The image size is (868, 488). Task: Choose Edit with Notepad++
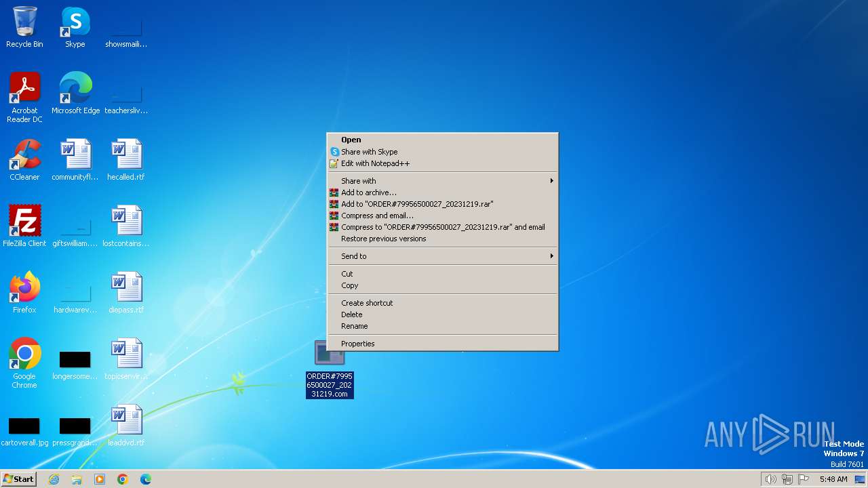tap(443, 163)
